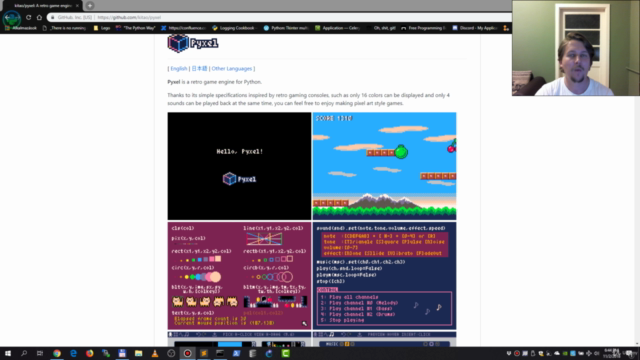The width and height of the screenshot is (640, 360).
Task: Open Sublime Text from taskbar
Action: click(x=204, y=353)
